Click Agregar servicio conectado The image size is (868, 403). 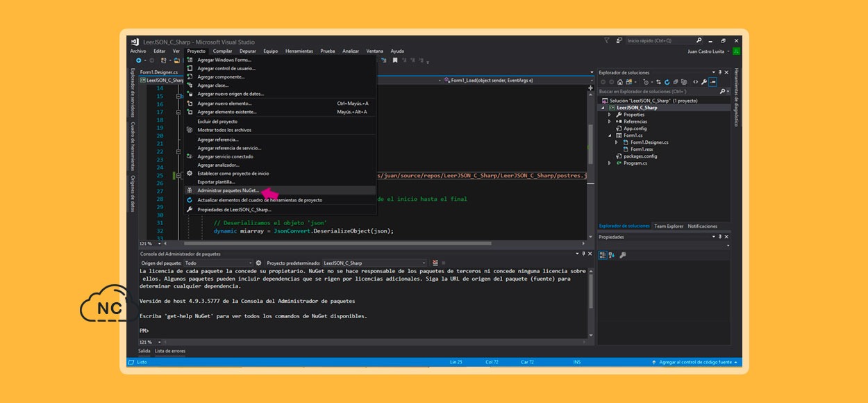tap(280, 156)
